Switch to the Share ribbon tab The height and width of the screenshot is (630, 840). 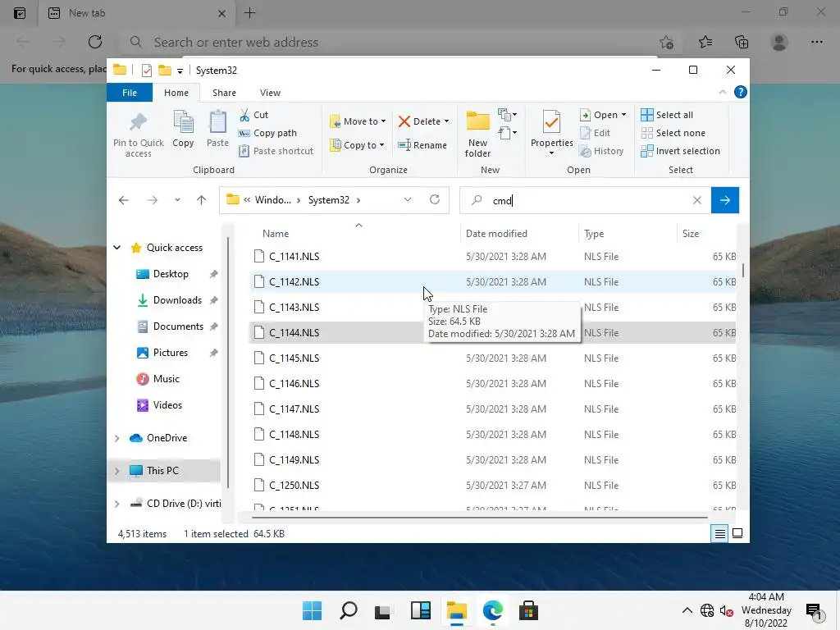pyautogui.click(x=224, y=93)
